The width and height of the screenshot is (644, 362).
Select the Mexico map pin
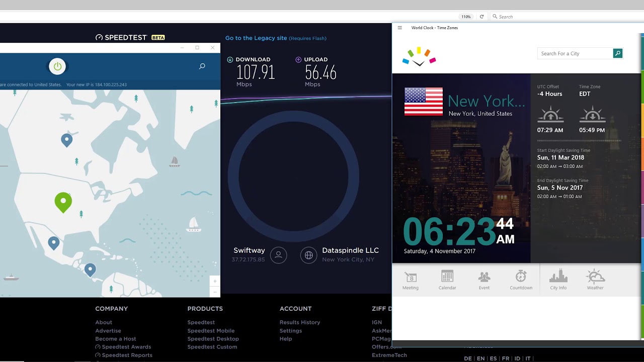tap(54, 244)
